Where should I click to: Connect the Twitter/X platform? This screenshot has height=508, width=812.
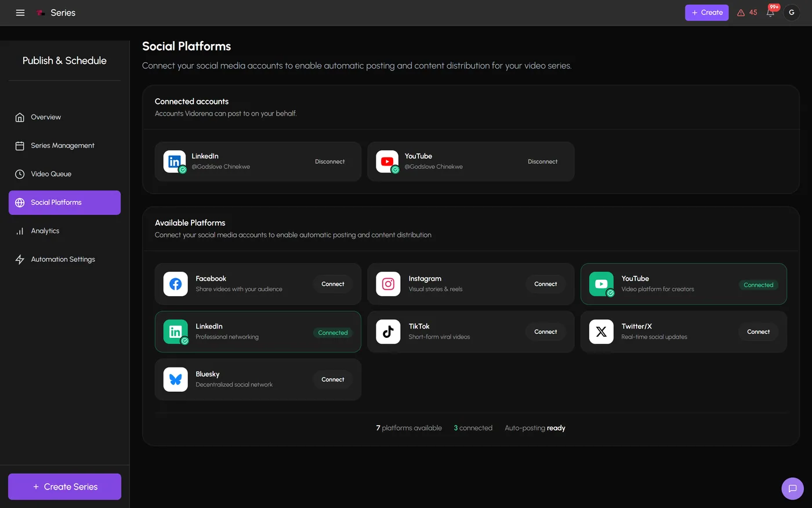(x=759, y=332)
